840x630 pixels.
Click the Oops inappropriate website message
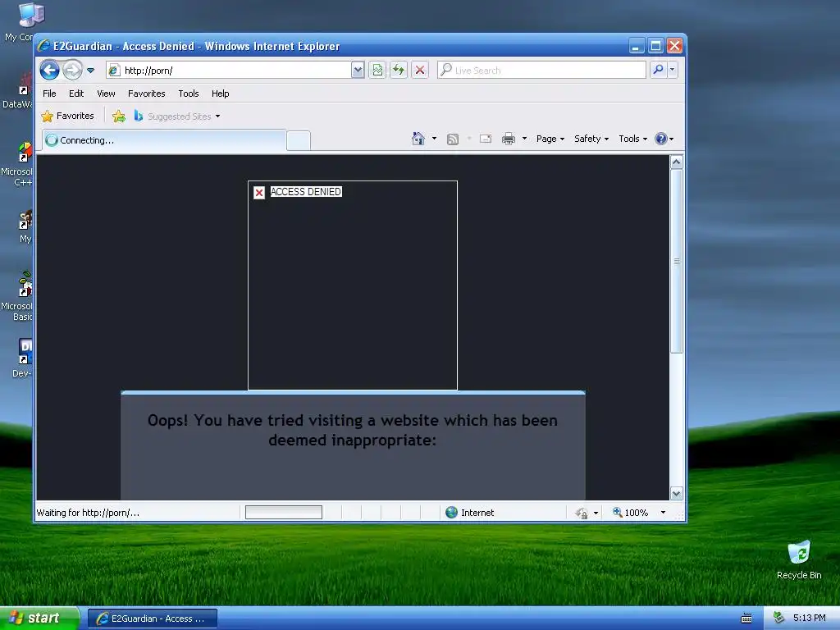(x=353, y=430)
